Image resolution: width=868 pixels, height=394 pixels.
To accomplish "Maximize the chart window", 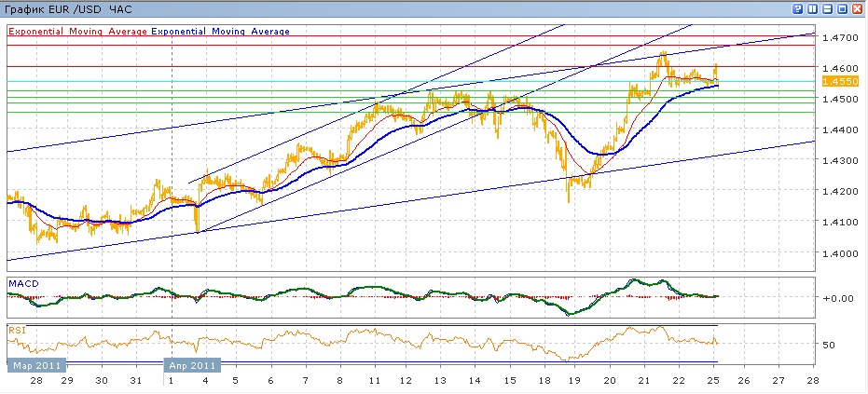I will click(x=842, y=8).
